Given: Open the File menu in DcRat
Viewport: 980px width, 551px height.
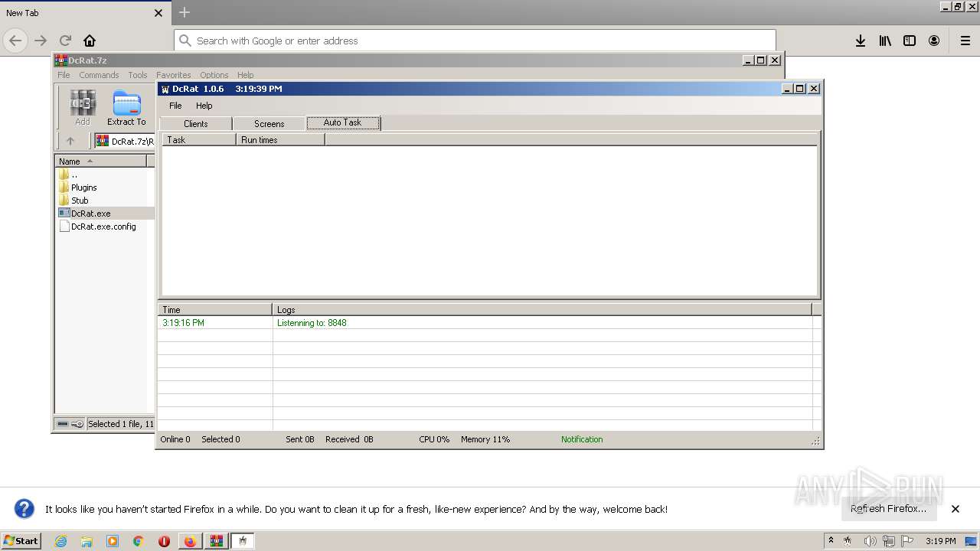Looking at the screenshot, I should click(x=175, y=106).
